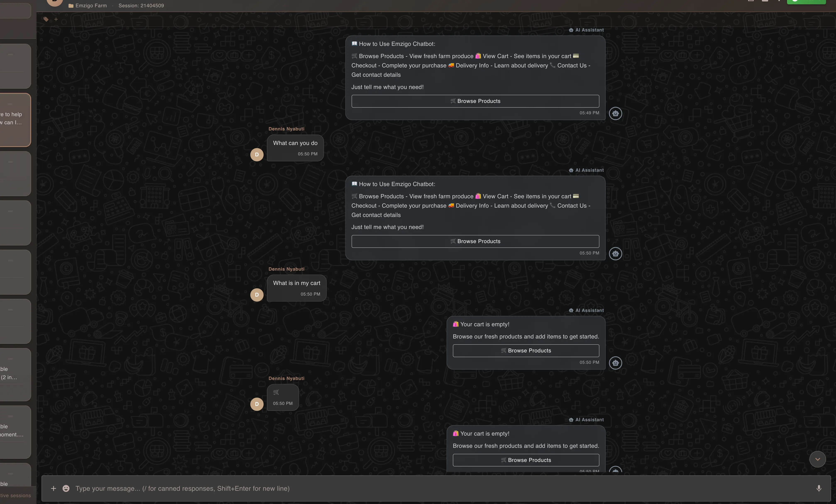Click the robot copilot icon beside the 05:49 PM message
The width and height of the screenshot is (836, 504).
[x=615, y=114]
